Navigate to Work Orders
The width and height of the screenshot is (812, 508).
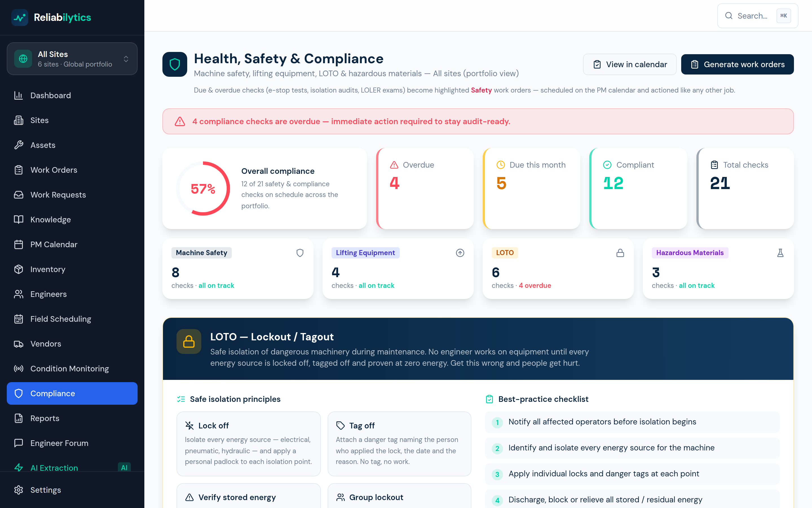tap(72, 170)
